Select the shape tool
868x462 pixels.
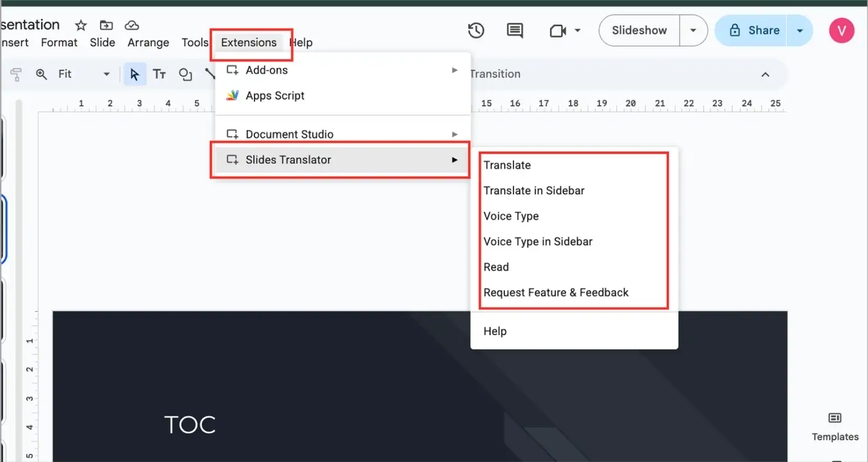[x=185, y=74]
